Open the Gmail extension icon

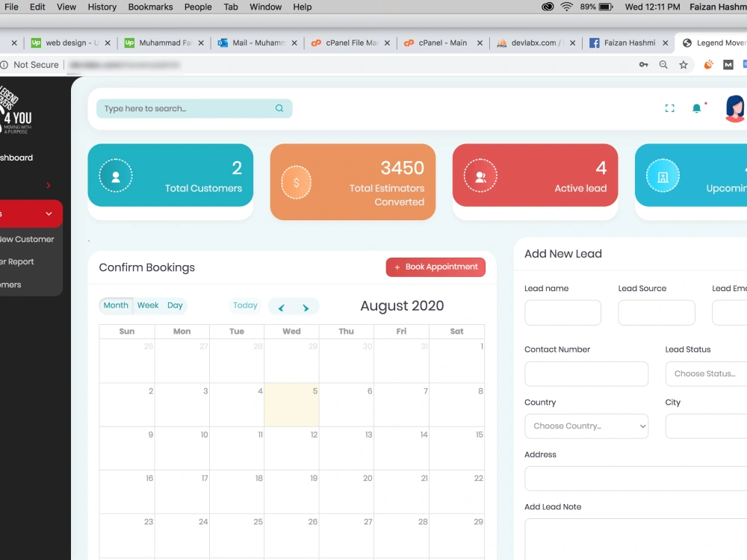(x=728, y=65)
